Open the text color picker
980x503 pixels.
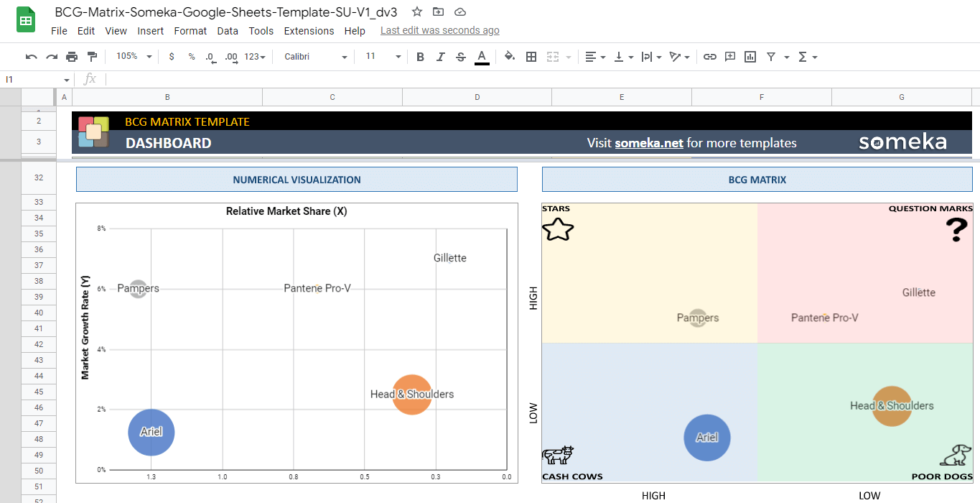click(x=482, y=57)
